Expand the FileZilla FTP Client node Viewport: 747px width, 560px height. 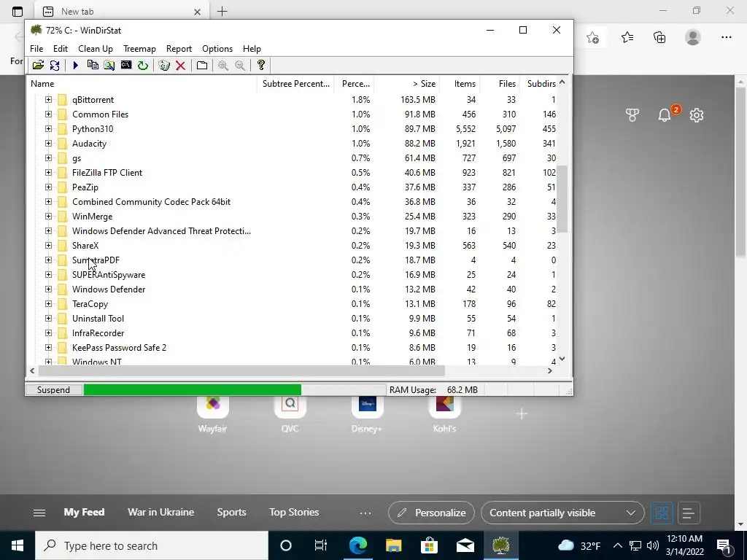pos(48,172)
